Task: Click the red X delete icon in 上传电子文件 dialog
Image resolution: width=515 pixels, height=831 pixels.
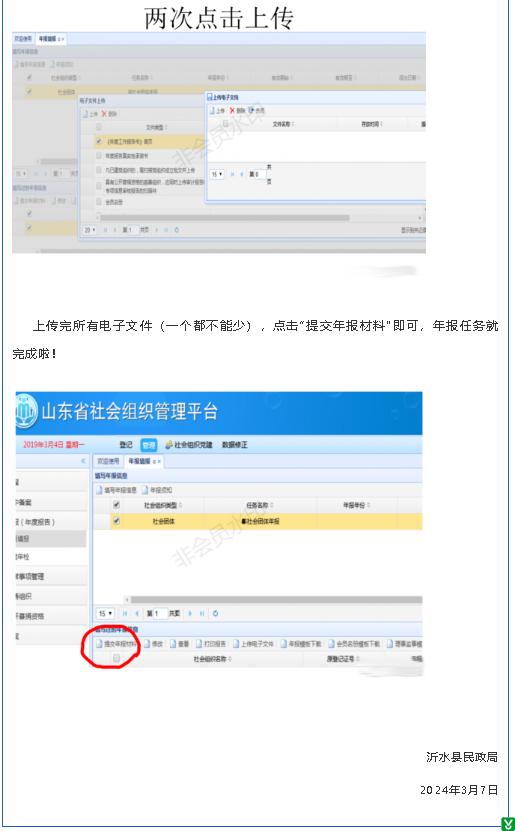Action: (232, 110)
